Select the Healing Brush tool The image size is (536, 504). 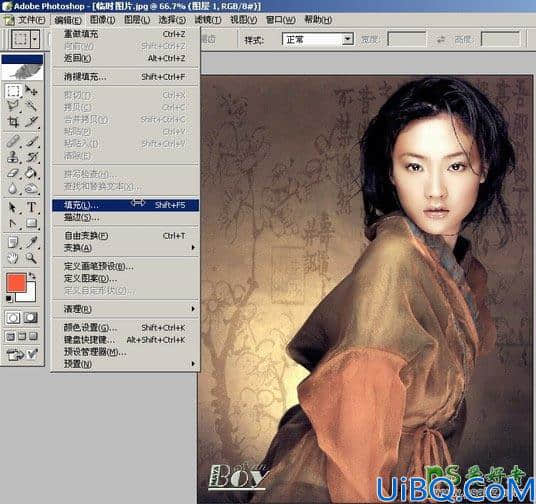point(13,141)
